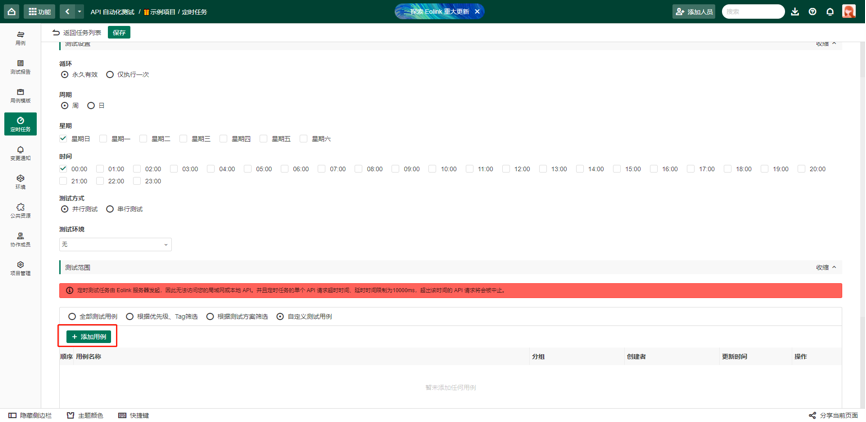Check 星期六 checkbox
866x422 pixels.
[x=303, y=139]
